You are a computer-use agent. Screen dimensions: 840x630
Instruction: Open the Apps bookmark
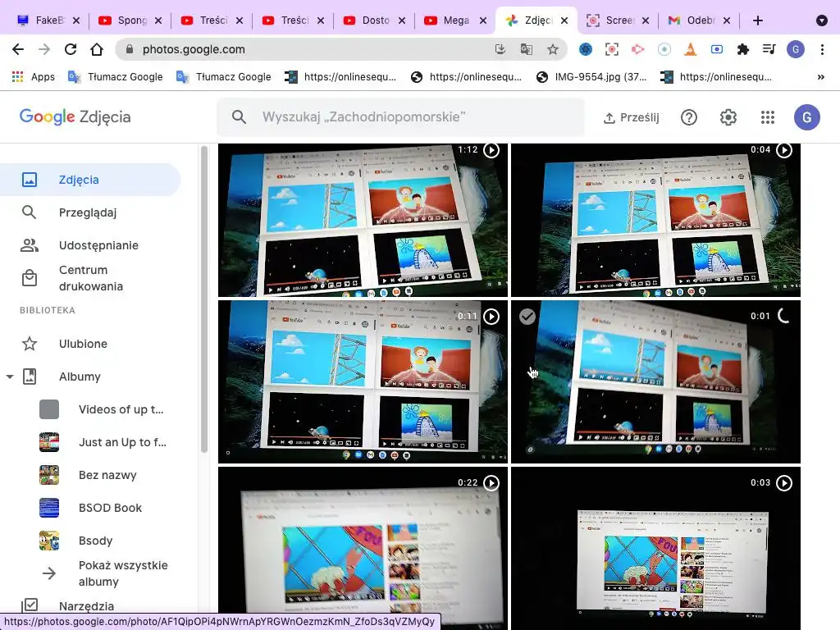tap(33, 77)
